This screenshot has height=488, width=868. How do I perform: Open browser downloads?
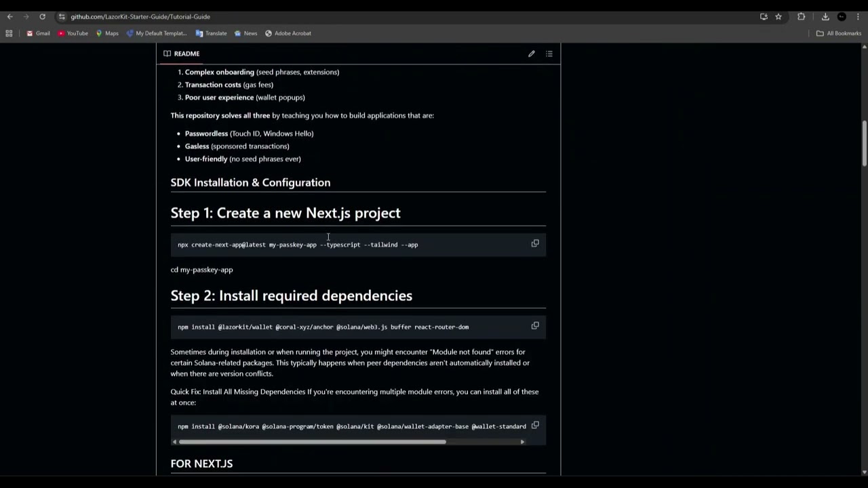coord(825,16)
